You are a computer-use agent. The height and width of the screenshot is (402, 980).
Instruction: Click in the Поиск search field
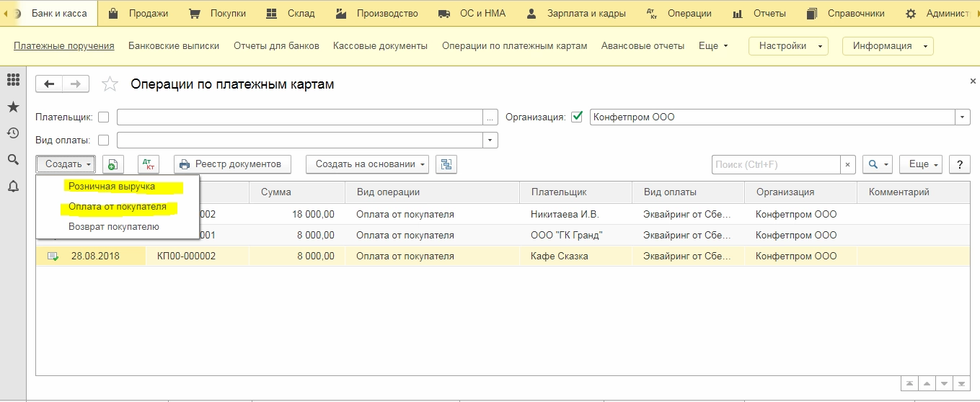[776, 164]
